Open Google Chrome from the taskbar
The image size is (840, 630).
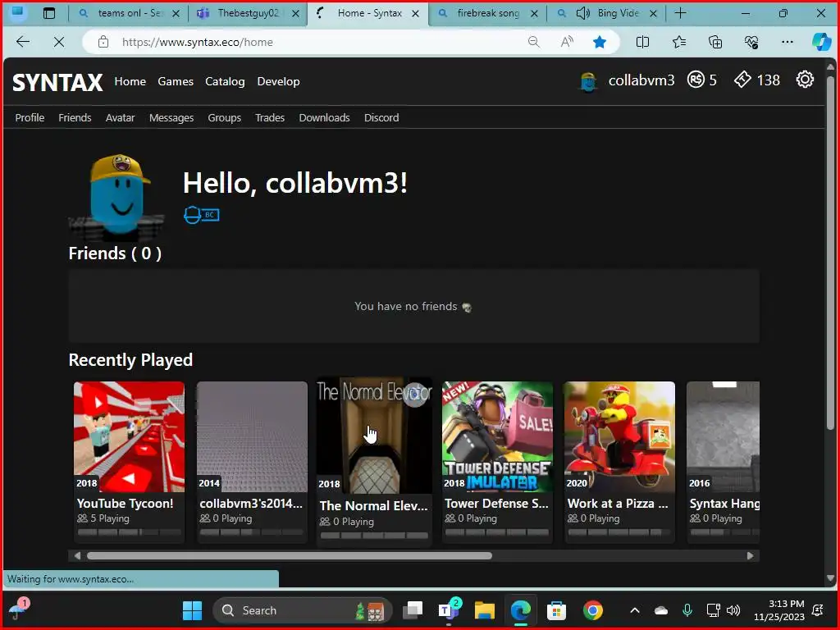tap(592, 610)
